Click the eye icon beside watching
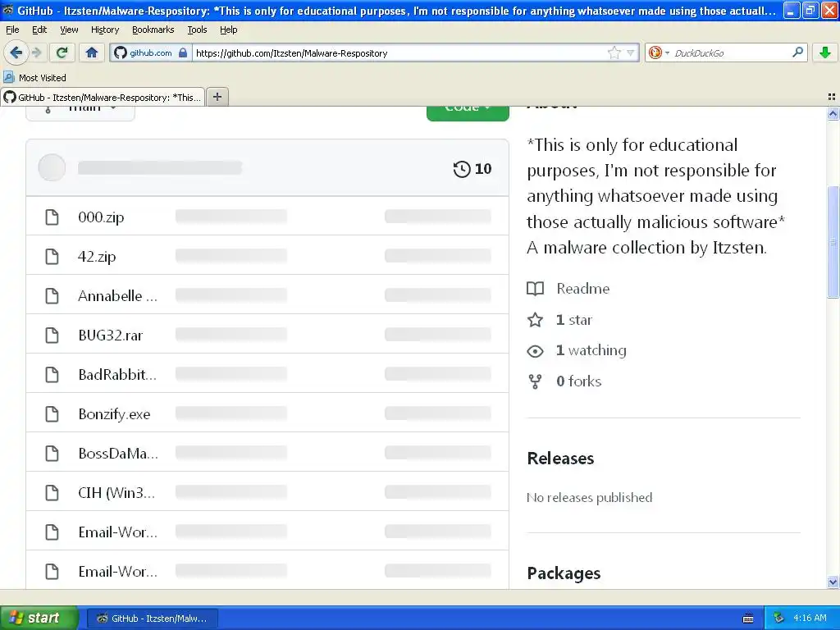 [x=535, y=351]
